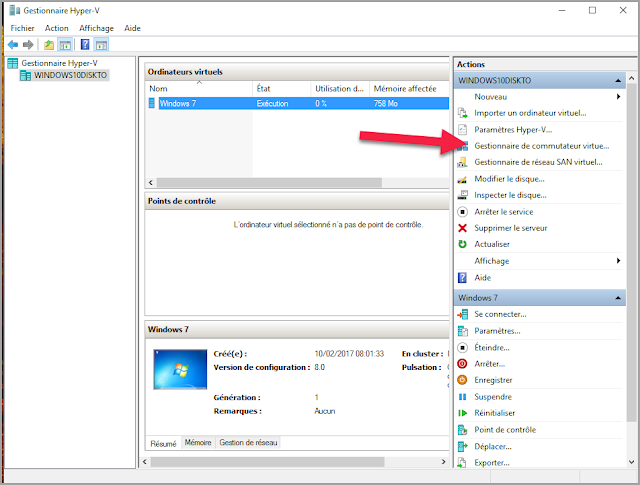Sort virtual machines by Nom column

199,89
